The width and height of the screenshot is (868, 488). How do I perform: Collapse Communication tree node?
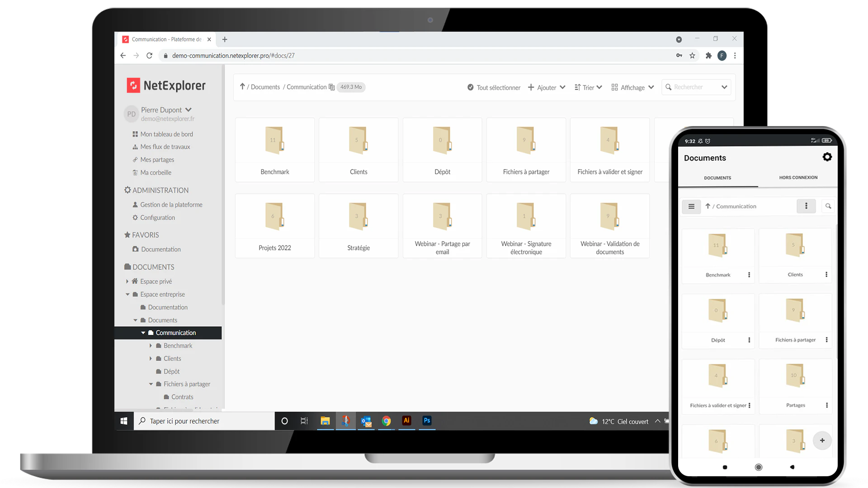(143, 333)
